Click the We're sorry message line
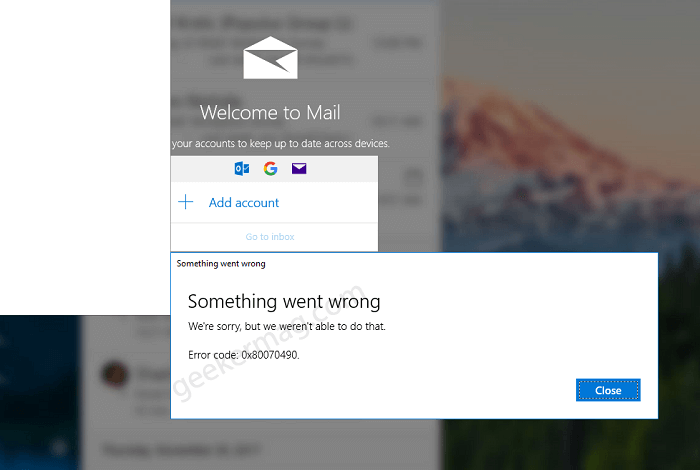 point(287,326)
